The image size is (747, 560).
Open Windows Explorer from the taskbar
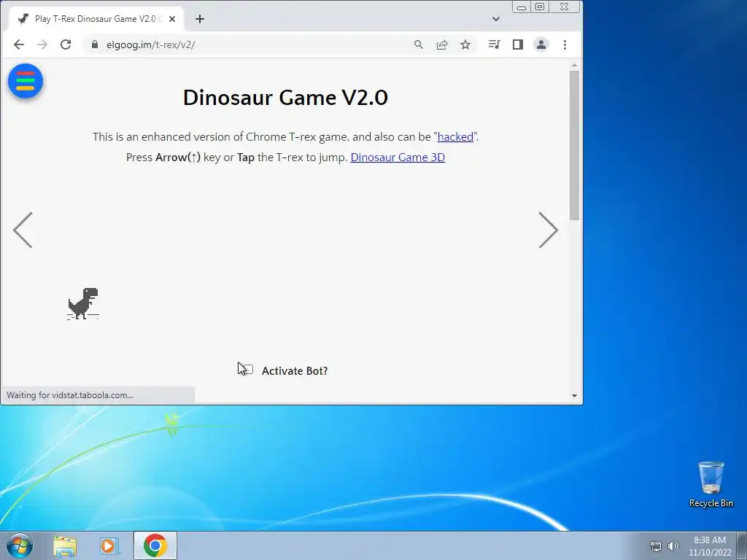pos(65,545)
